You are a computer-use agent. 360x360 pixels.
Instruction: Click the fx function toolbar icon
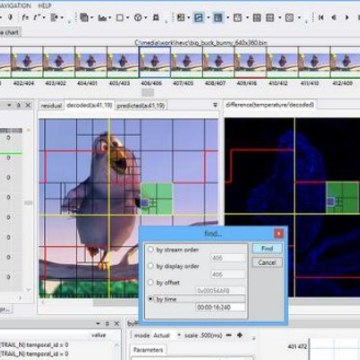coord(25,18)
